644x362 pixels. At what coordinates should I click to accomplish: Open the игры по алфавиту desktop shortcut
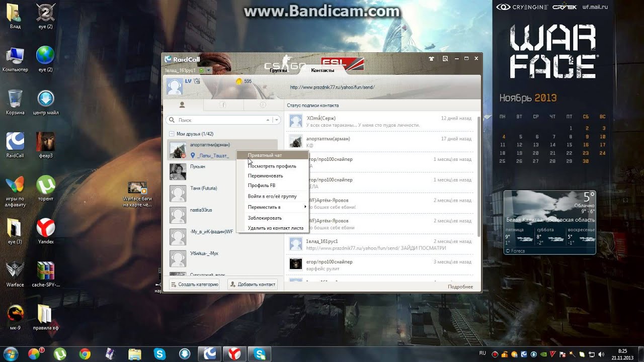click(x=15, y=191)
